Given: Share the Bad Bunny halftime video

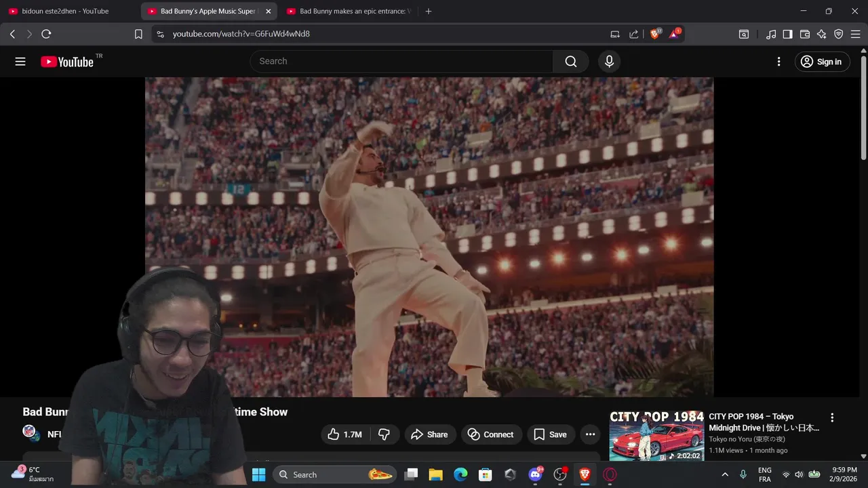Looking at the screenshot, I should (x=430, y=434).
